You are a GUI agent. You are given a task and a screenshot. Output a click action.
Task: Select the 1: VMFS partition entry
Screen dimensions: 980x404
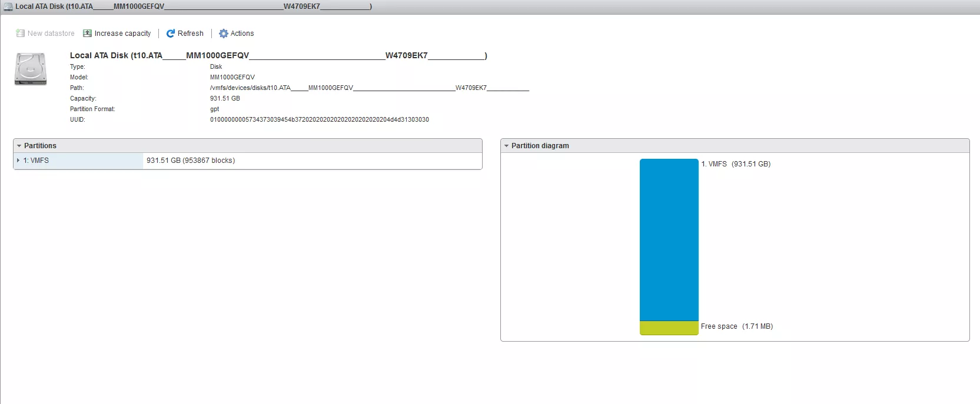point(36,161)
